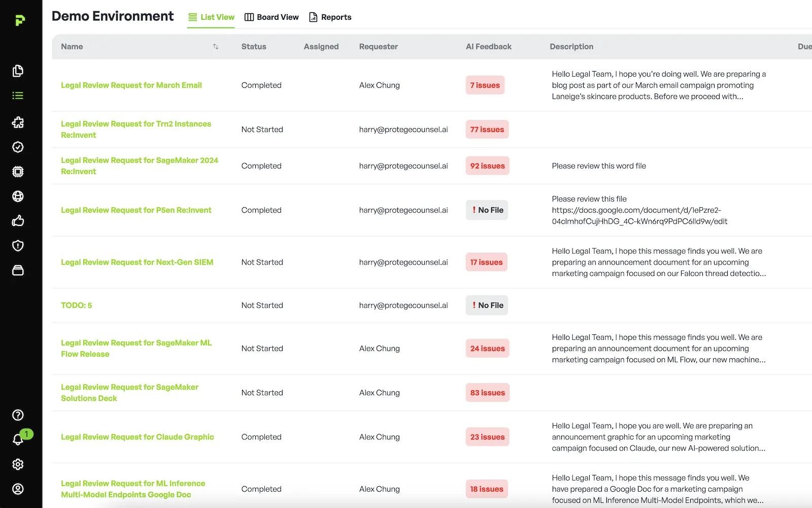The width and height of the screenshot is (812, 508).
Task: Click the help question mark icon
Action: pyautogui.click(x=18, y=415)
